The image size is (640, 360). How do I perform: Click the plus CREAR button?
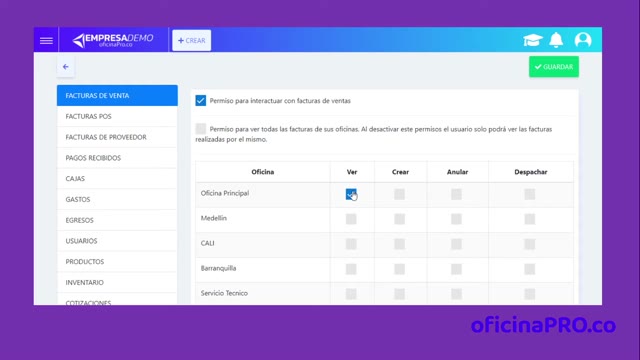(191, 40)
